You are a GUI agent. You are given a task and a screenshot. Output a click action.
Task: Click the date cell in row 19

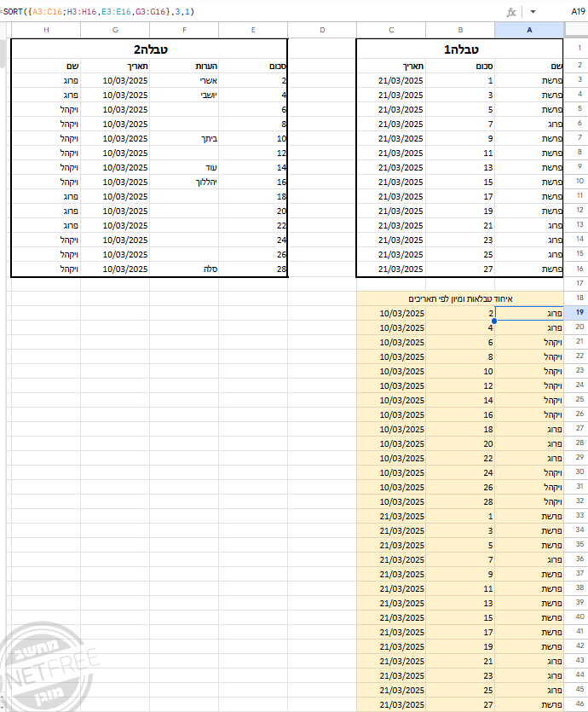[x=391, y=313]
